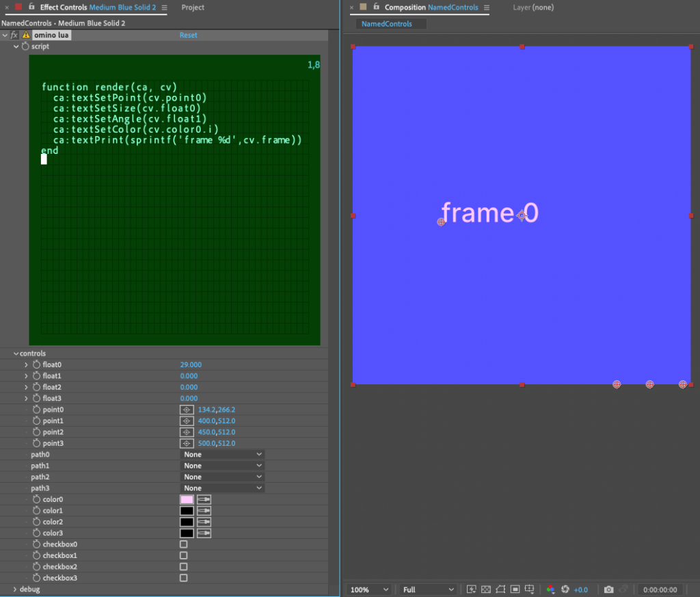Open the color2 black swatch
Image resolution: width=700 pixels, height=597 pixels.
pyautogui.click(x=187, y=522)
